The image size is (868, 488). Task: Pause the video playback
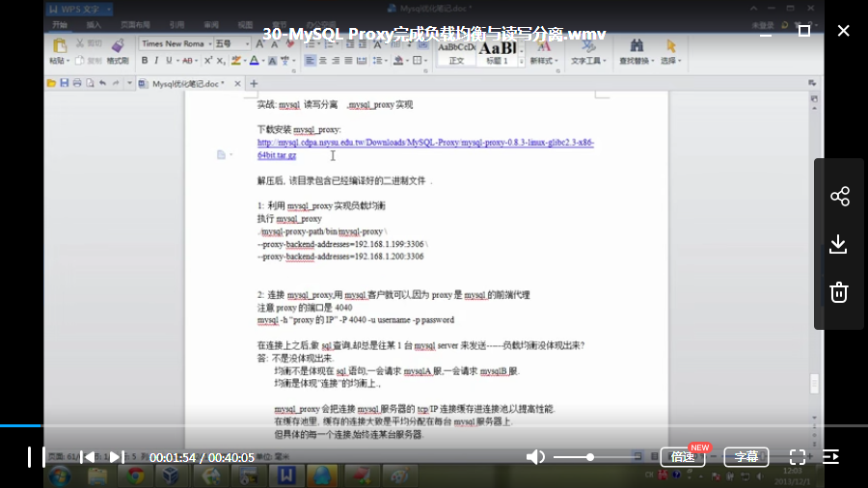(x=37, y=457)
